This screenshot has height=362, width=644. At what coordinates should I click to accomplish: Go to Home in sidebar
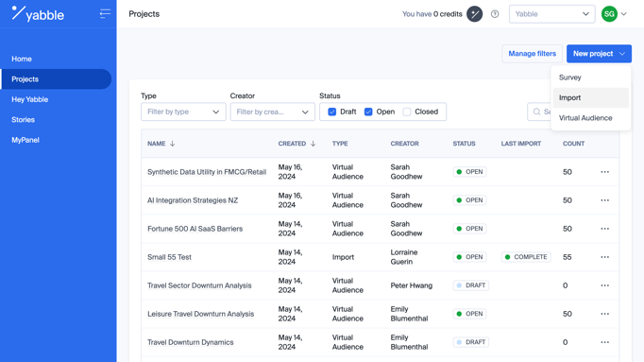22,59
